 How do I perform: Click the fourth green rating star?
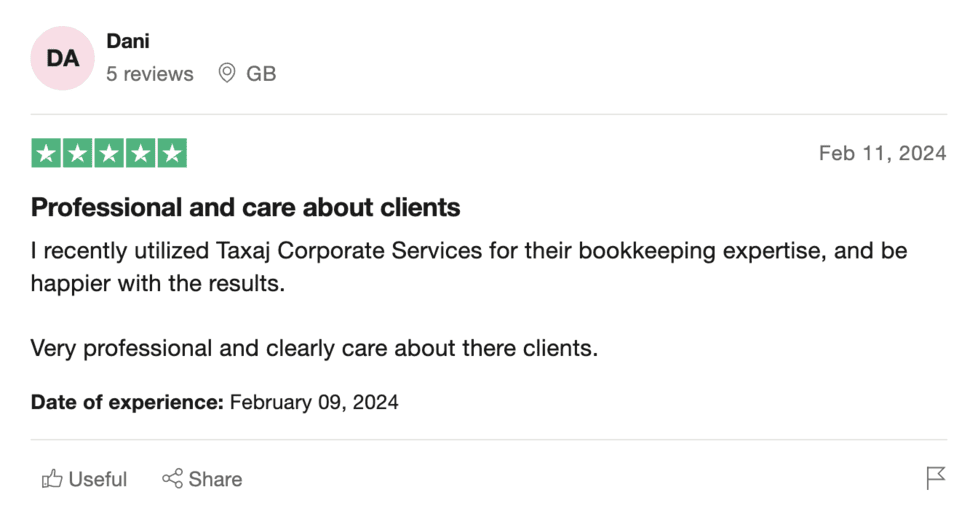click(140, 153)
